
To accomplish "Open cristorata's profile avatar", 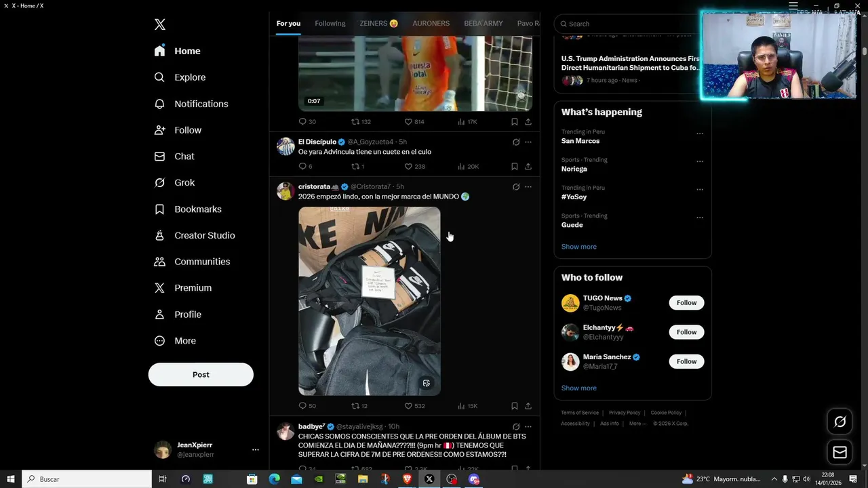I will pos(285,191).
